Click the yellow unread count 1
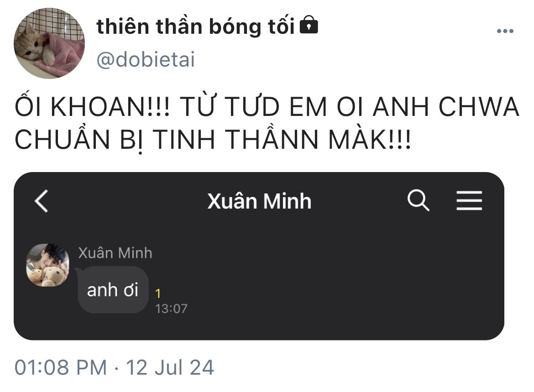Viewport: 534px width, 392px height. [x=158, y=294]
